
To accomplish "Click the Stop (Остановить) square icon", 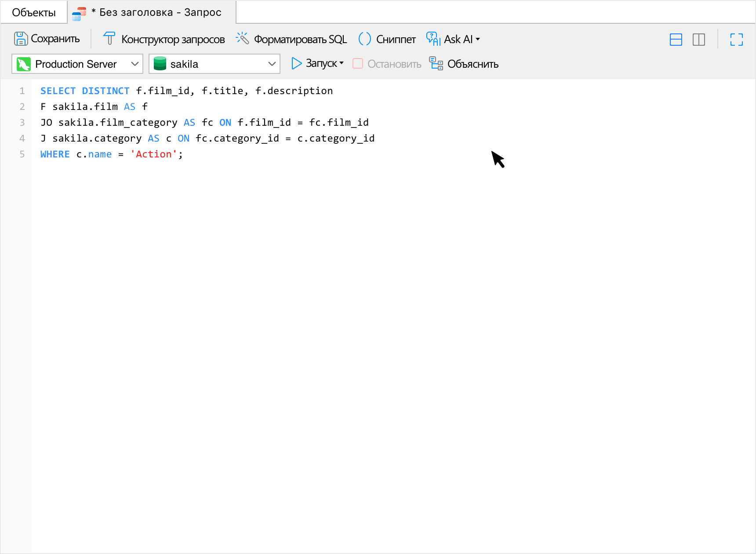I will click(x=358, y=64).
